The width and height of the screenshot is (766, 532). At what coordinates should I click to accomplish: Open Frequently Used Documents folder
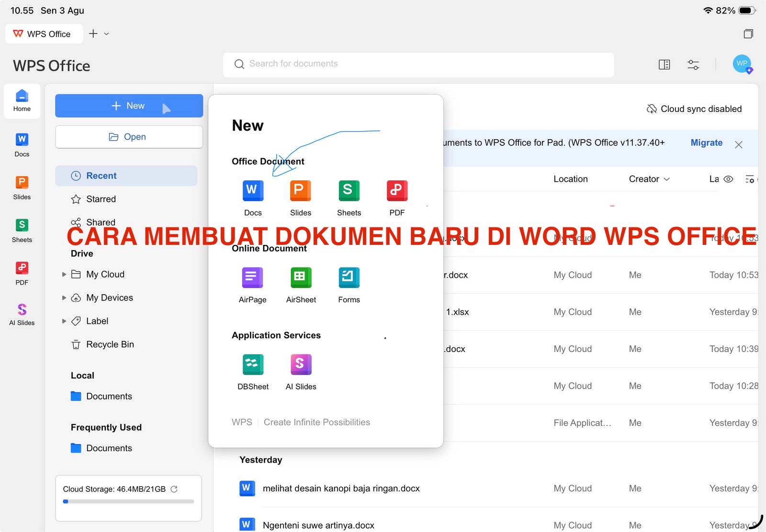click(101, 448)
